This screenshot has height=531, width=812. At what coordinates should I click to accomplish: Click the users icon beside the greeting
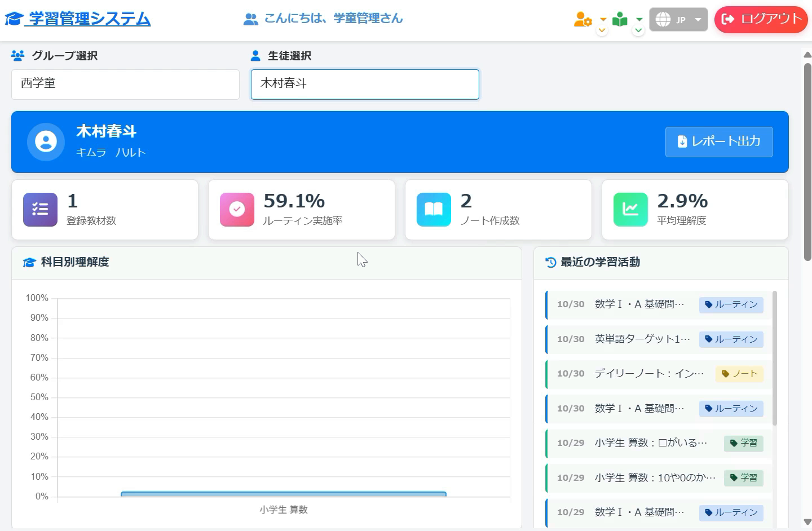250,19
